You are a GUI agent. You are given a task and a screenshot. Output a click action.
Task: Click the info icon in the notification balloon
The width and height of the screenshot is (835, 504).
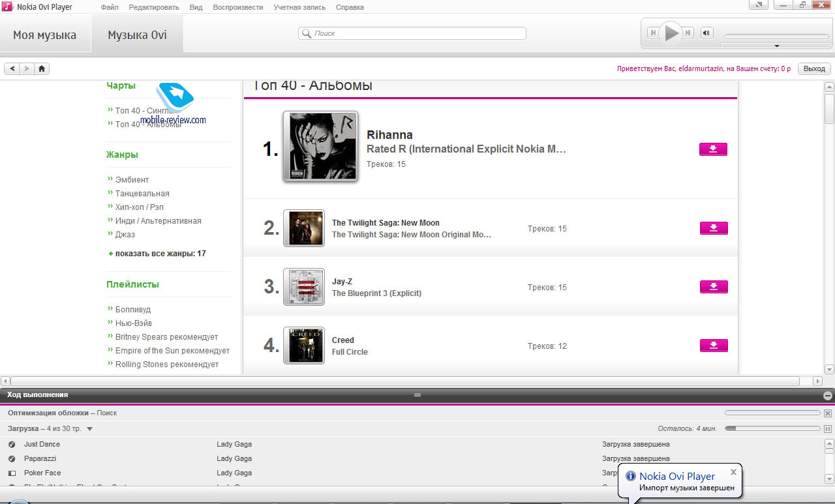[631, 476]
